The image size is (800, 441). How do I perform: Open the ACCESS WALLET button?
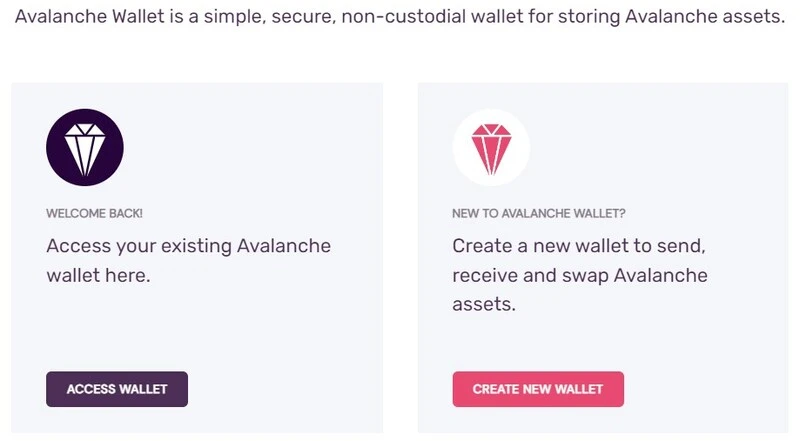[117, 389]
